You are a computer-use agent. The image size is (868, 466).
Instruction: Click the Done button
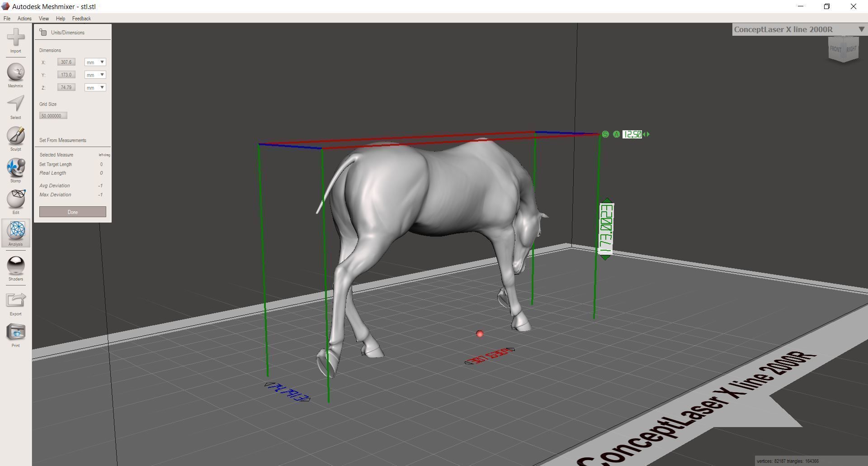[73, 212]
